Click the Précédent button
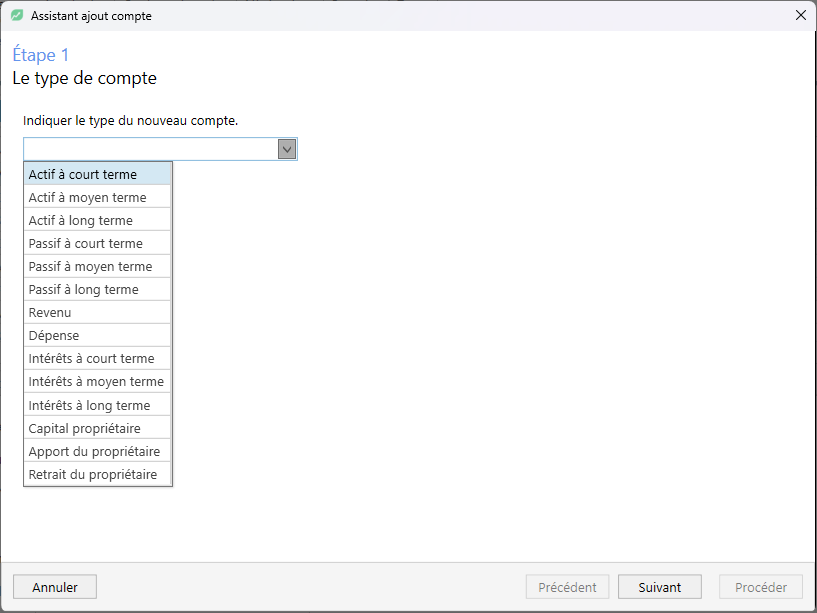817x613 pixels. click(567, 587)
